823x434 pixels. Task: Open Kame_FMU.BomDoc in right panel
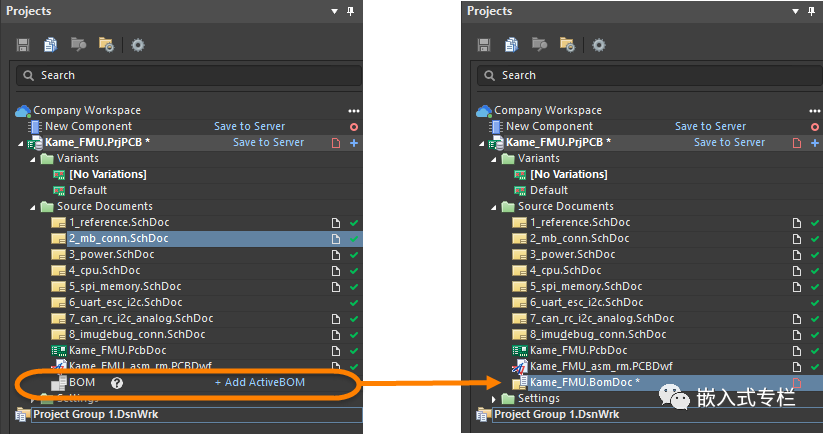pos(584,383)
